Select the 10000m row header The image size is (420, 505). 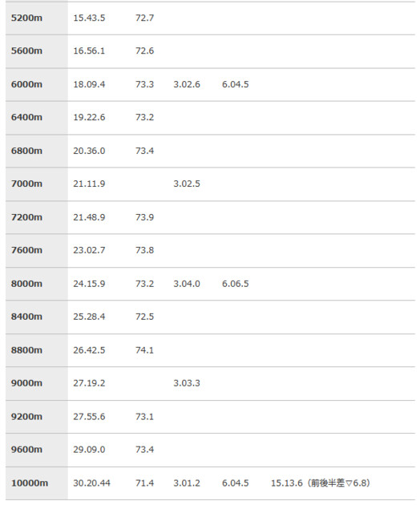(36, 483)
